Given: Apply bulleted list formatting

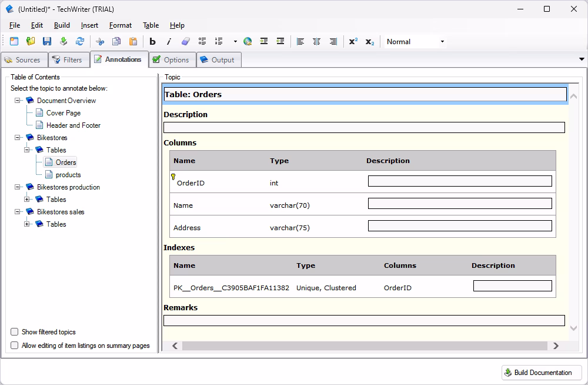Looking at the screenshot, I should coord(202,41).
